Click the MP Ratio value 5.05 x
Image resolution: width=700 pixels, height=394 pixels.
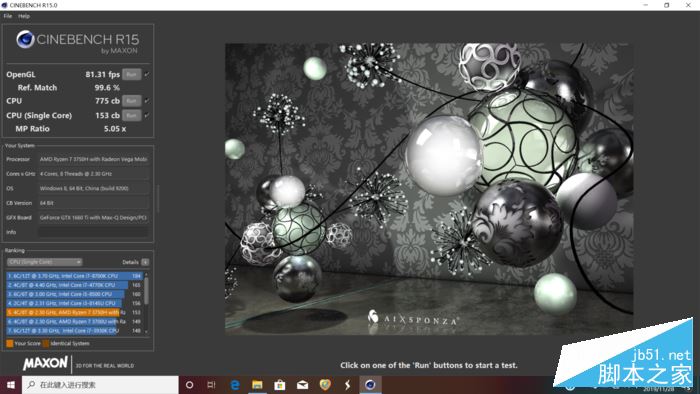(x=115, y=129)
